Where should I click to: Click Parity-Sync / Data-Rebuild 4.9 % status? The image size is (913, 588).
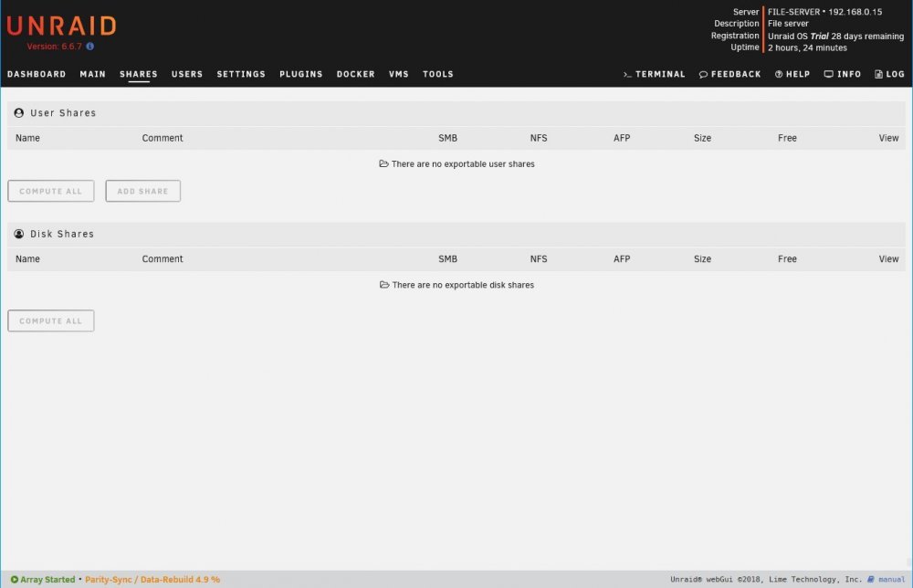(152, 579)
